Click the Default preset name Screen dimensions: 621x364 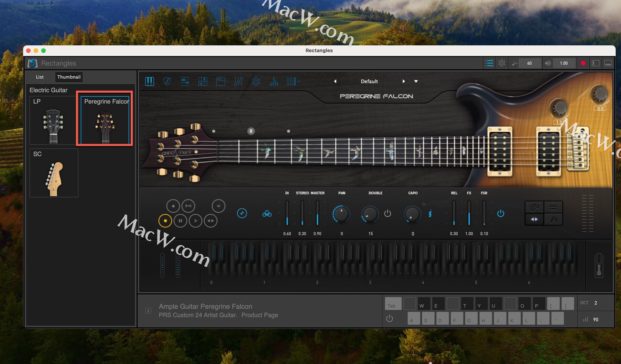coord(369,81)
